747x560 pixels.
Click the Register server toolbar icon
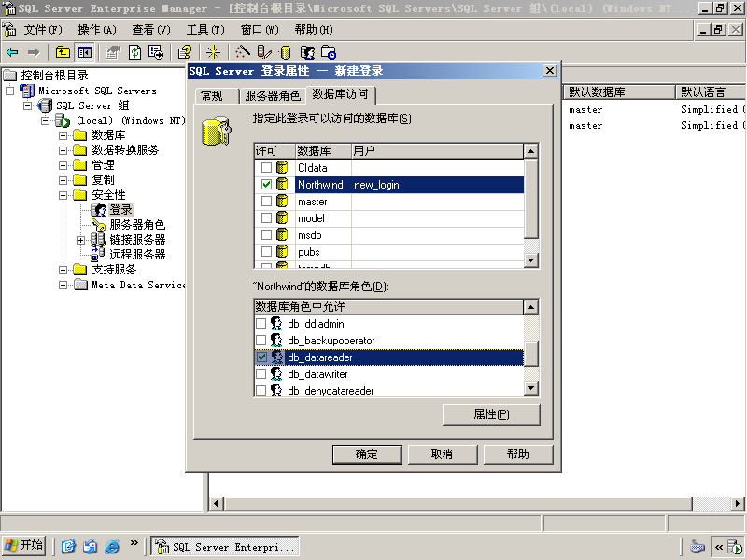coord(264,52)
